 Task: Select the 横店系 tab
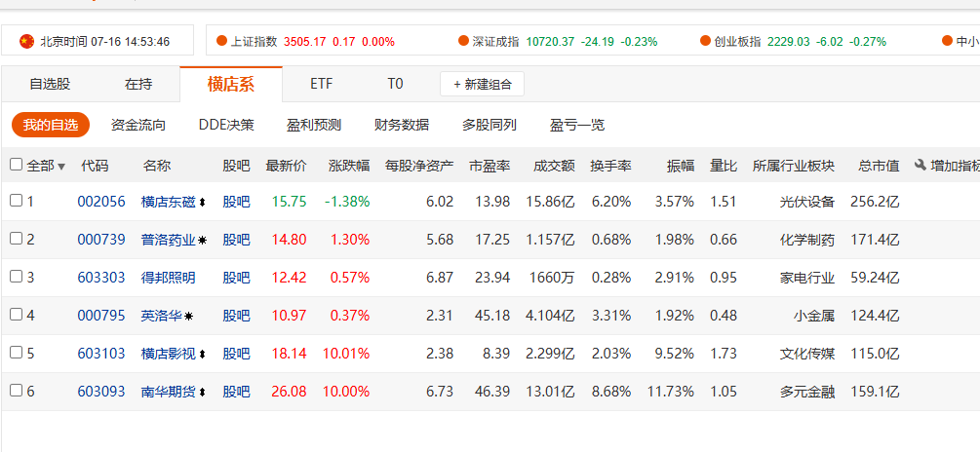click(x=231, y=85)
